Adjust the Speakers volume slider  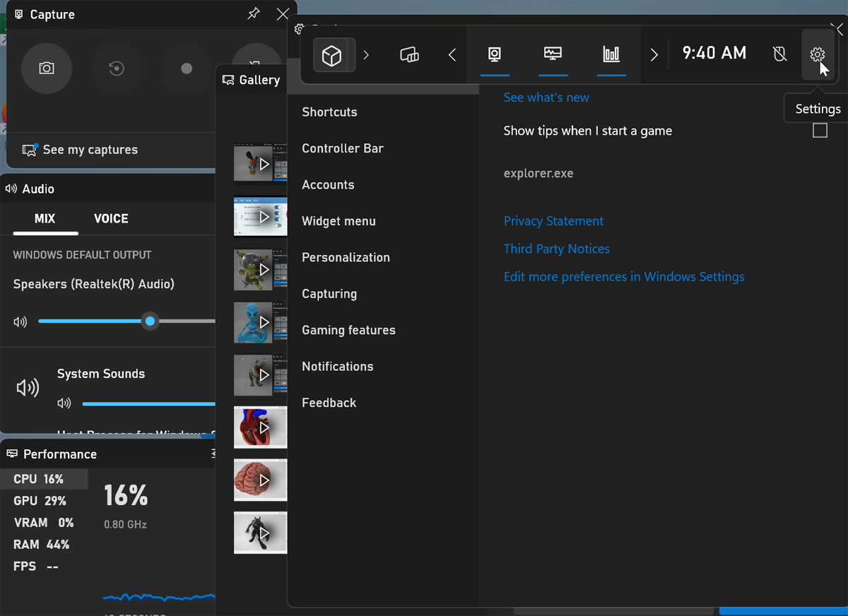point(150,321)
